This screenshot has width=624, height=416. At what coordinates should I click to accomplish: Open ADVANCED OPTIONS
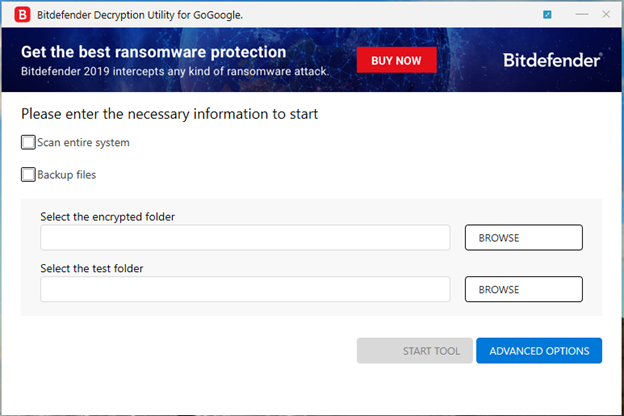pos(539,351)
